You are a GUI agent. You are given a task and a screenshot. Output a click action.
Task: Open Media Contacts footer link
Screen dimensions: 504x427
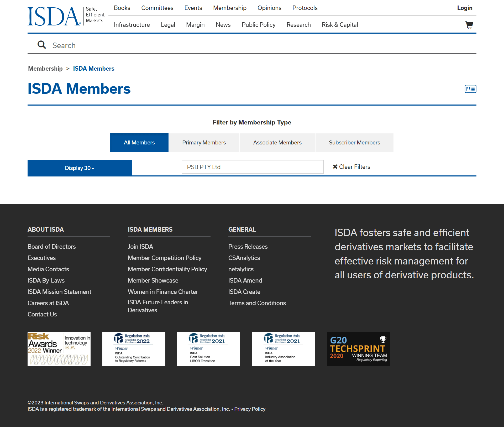click(x=48, y=269)
